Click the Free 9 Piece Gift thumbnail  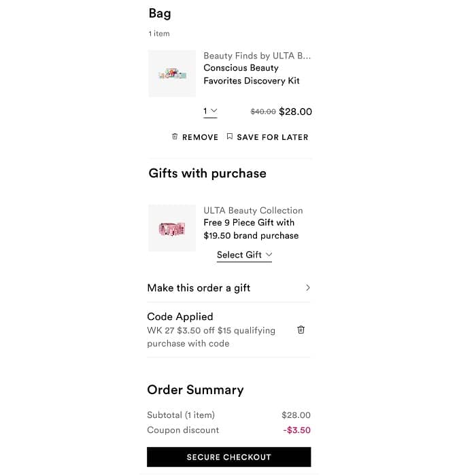click(x=172, y=228)
